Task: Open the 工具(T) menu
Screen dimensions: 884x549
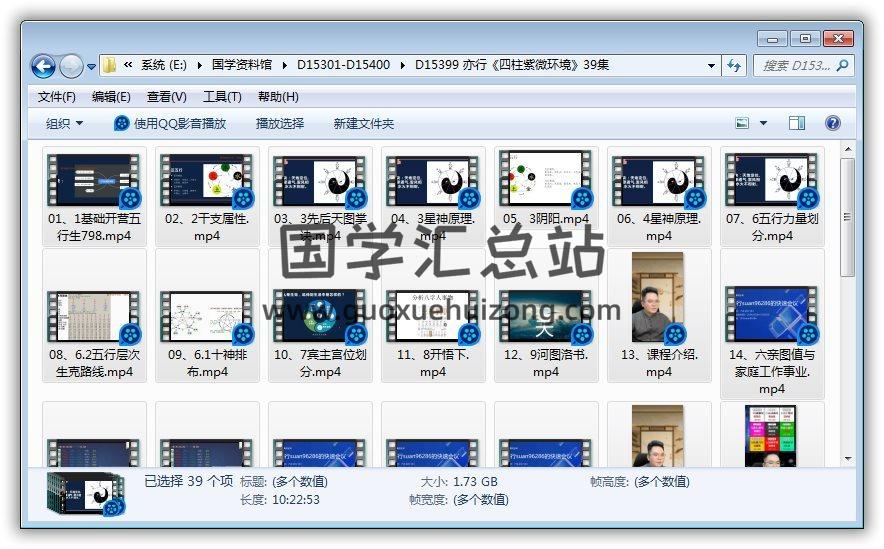Action: [222, 97]
